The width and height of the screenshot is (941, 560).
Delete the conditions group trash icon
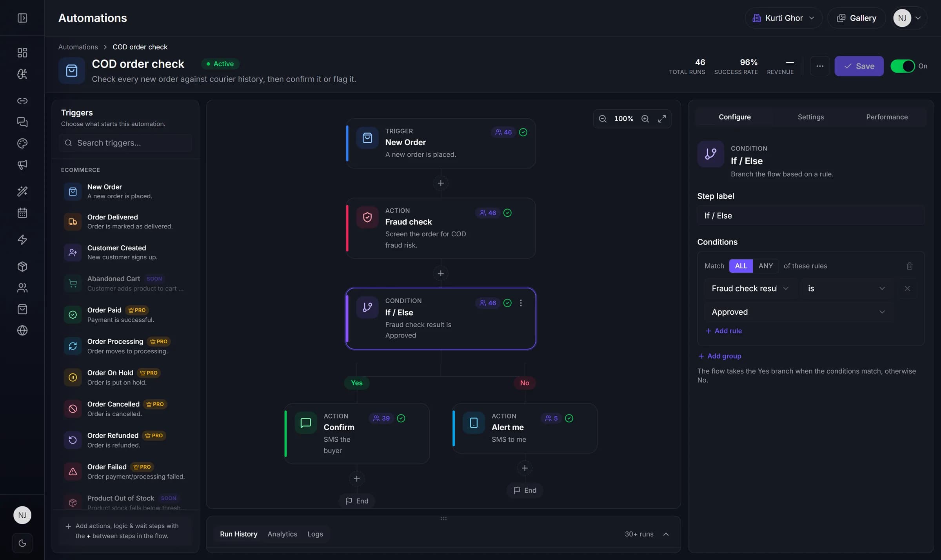(910, 266)
